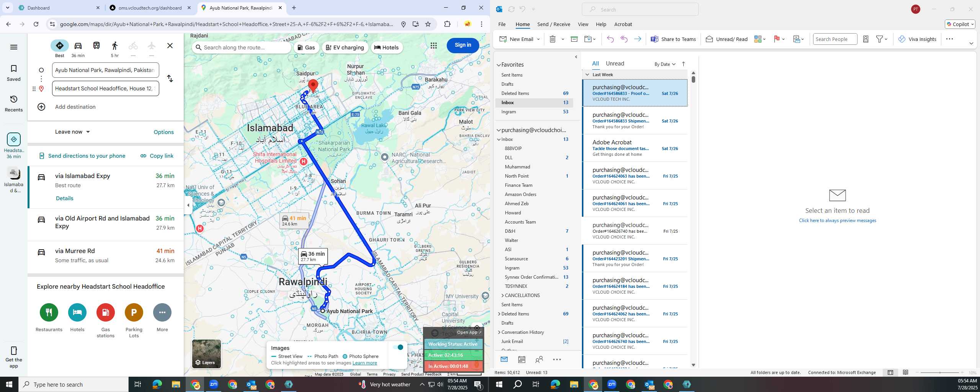
Task: Expand CANCELLATIONS folder
Action: pos(503,296)
